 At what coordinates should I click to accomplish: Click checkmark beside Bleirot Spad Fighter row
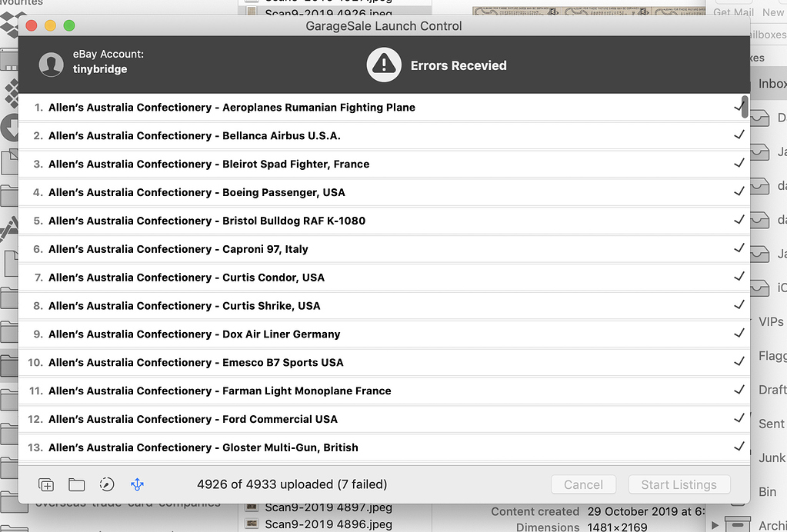point(739,163)
